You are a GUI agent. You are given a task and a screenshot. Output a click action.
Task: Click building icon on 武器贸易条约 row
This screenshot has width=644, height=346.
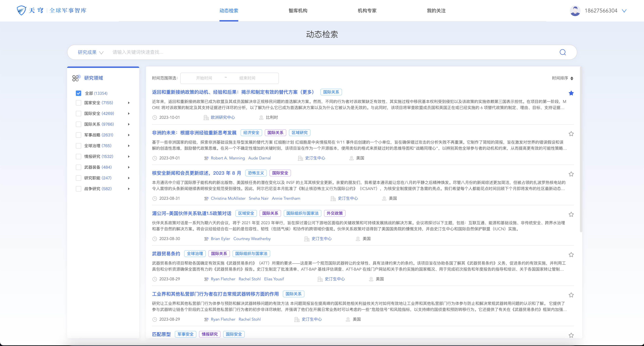tap(320, 279)
